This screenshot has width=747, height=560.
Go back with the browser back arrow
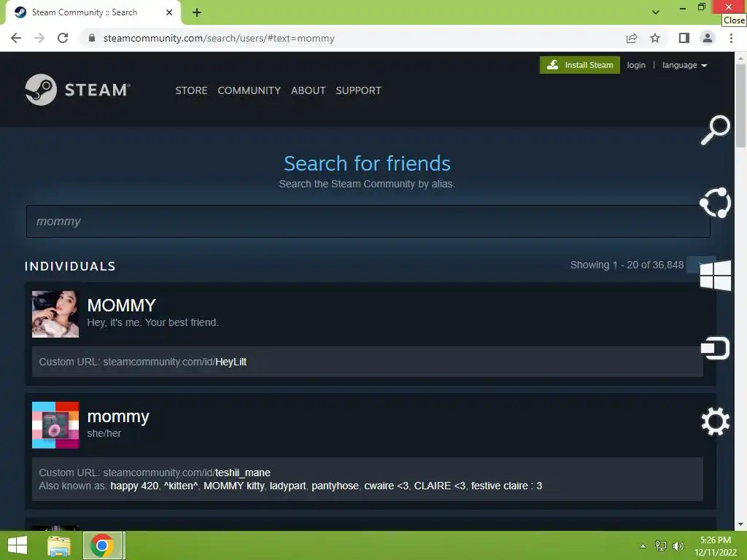(16, 38)
